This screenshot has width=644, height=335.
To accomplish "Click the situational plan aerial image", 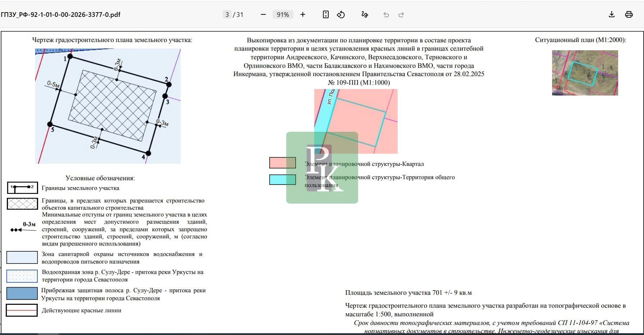I will pyautogui.click(x=585, y=73).
